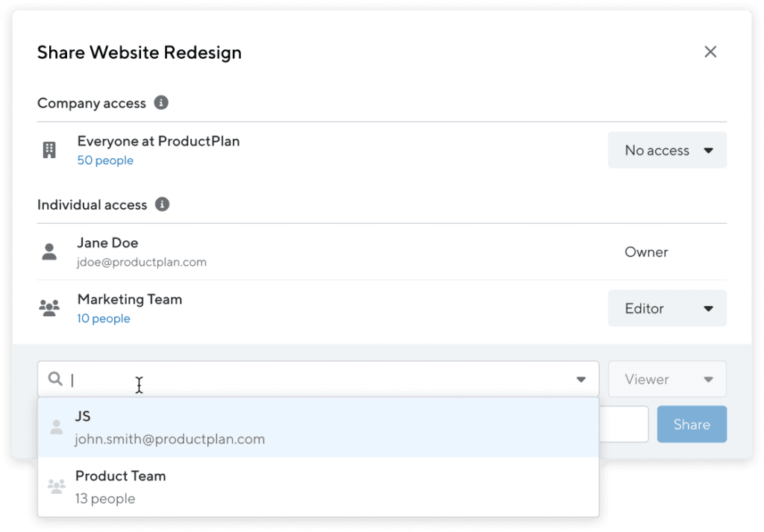Click the user icon beside JS suggestion
Screen dimensions: 764x532
point(57,428)
